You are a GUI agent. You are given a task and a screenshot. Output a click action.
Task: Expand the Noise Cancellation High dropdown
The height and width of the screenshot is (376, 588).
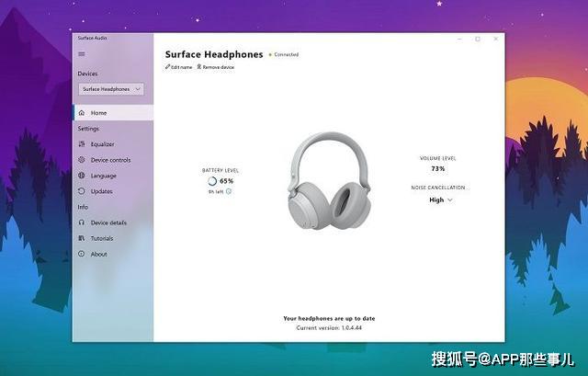pyautogui.click(x=441, y=200)
